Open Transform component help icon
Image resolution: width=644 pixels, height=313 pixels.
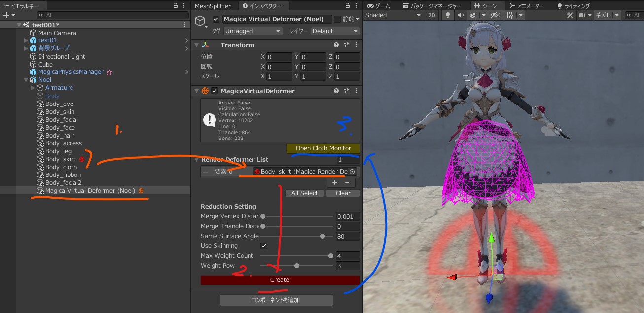[336, 45]
